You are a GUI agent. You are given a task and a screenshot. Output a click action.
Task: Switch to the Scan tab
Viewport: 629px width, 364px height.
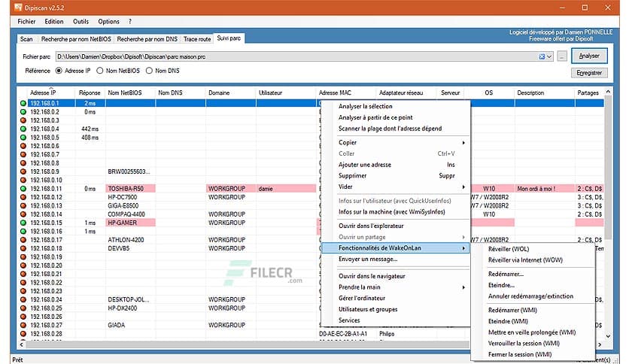pos(26,39)
